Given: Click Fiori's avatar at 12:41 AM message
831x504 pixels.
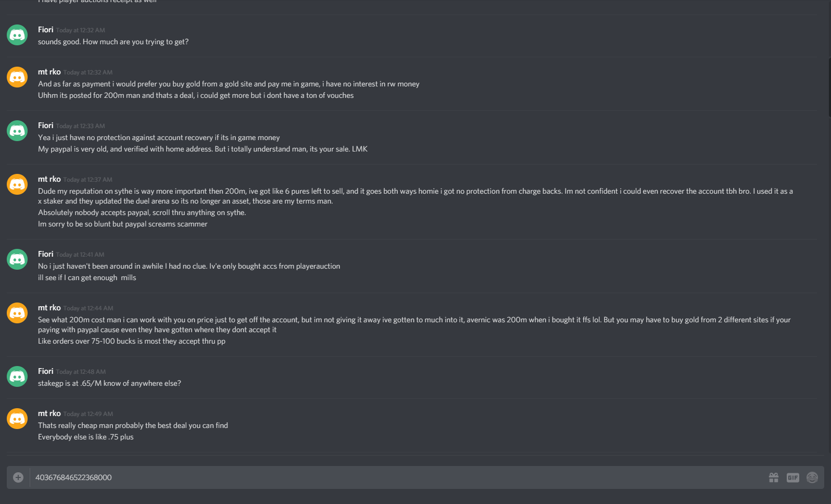Looking at the screenshot, I should click(x=17, y=259).
